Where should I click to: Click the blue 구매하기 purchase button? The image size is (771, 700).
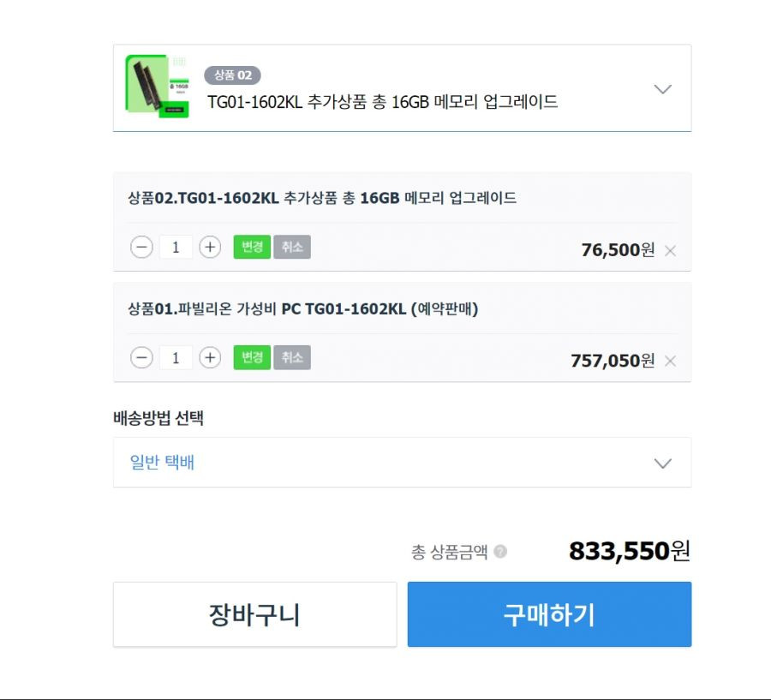[549, 614]
